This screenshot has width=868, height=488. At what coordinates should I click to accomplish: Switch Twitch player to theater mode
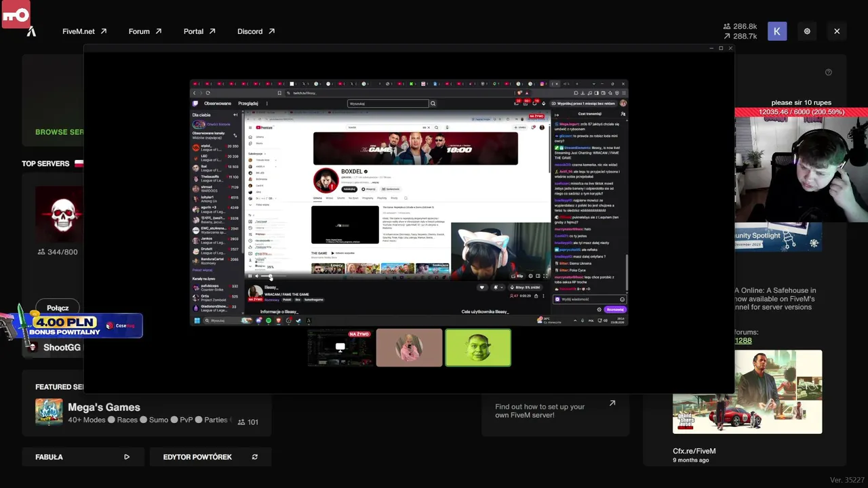coord(538,276)
